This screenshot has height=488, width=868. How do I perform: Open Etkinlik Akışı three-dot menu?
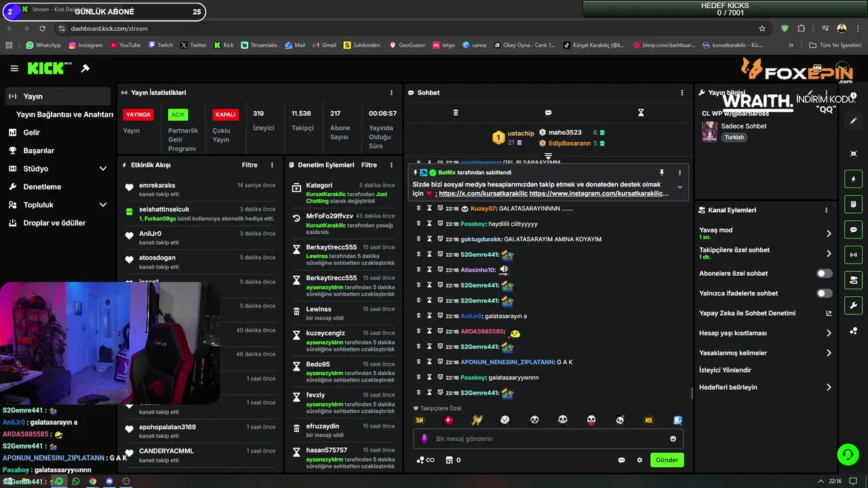(x=272, y=165)
